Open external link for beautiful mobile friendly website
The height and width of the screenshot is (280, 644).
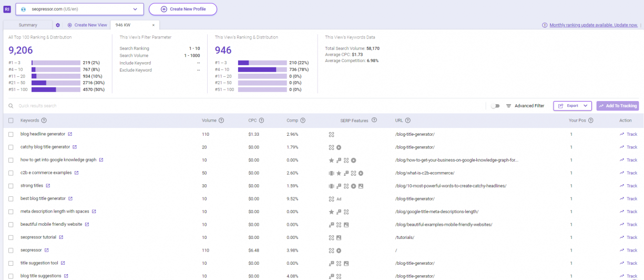(x=87, y=224)
